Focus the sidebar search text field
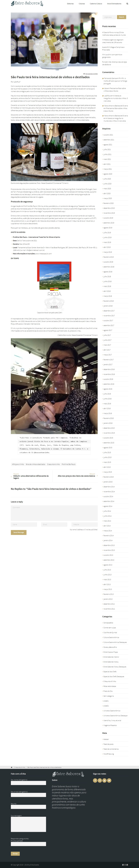139x868 pixels. pos(109,17)
